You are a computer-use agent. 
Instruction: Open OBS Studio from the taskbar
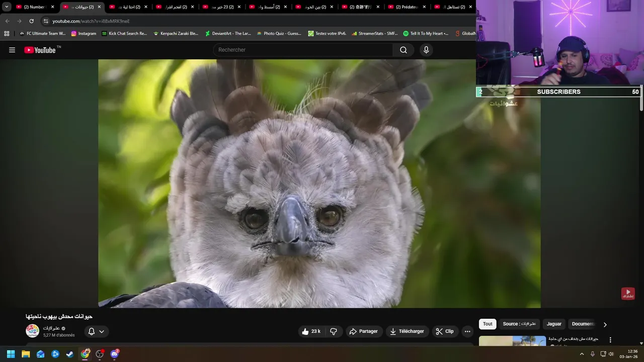tap(100, 354)
